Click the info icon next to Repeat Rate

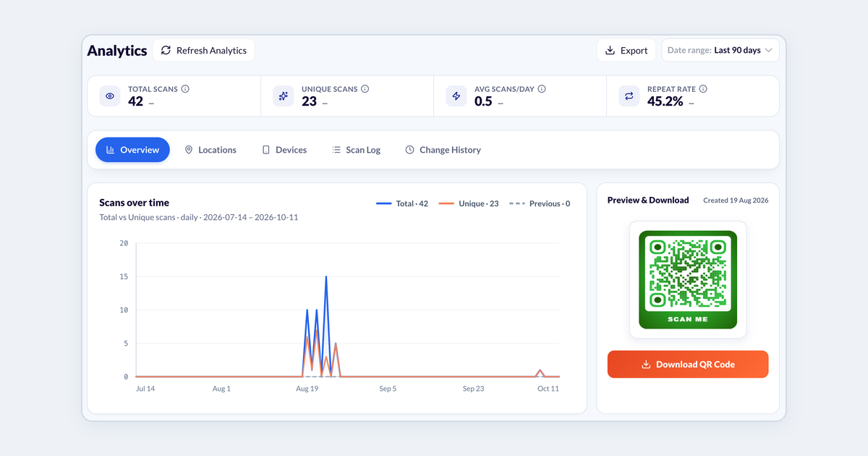pos(703,89)
